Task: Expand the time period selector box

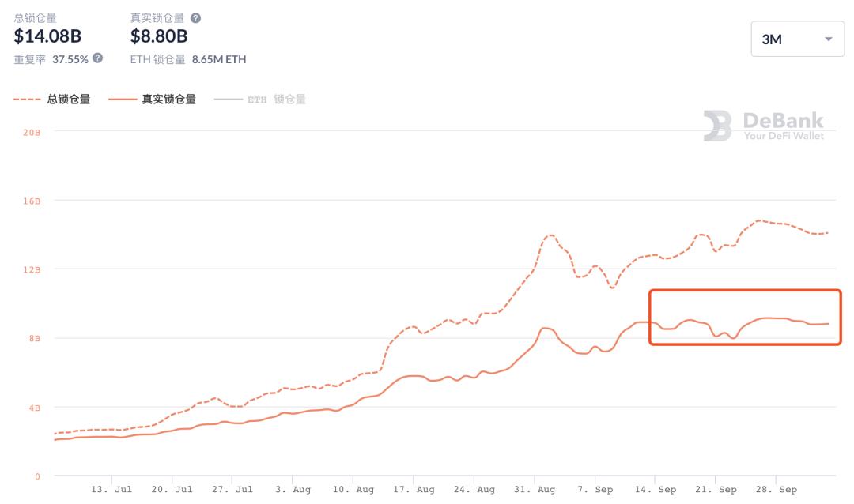Action: pos(797,38)
